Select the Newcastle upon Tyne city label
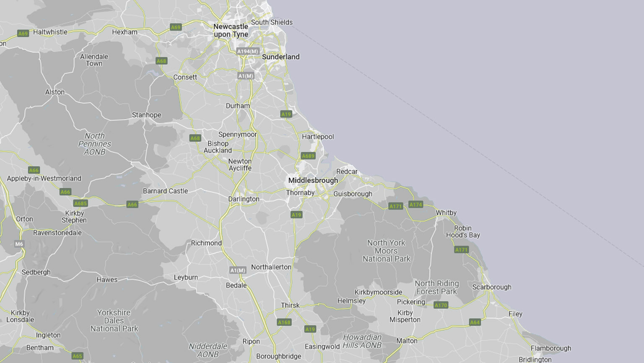644x363 pixels. coord(231,30)
